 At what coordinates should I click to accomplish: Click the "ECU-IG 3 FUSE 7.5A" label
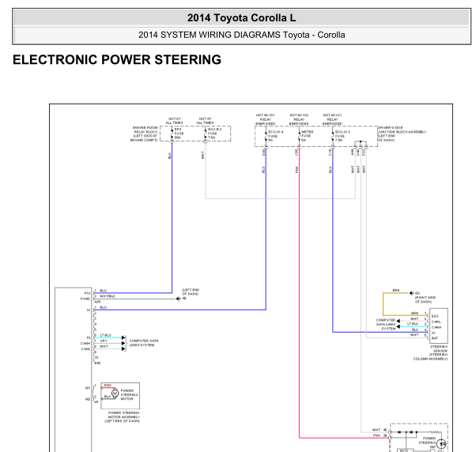[342, 136]
